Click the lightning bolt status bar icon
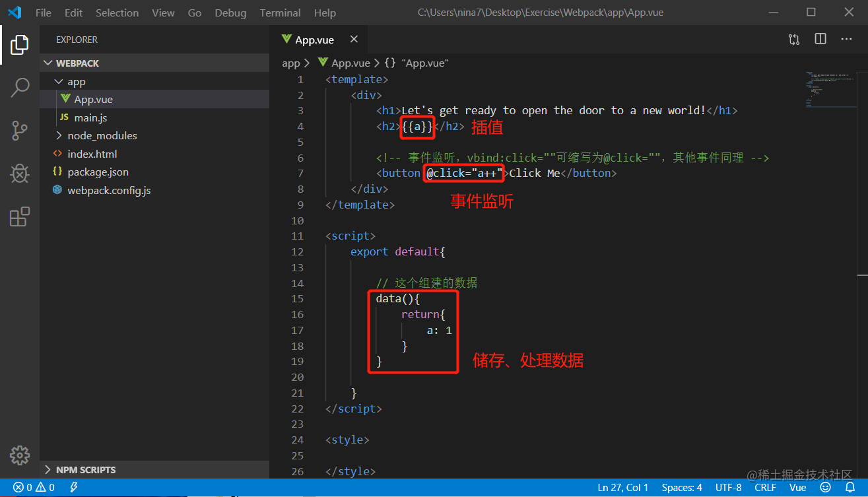This screenshot has width=868, height=497. point(74,488)
